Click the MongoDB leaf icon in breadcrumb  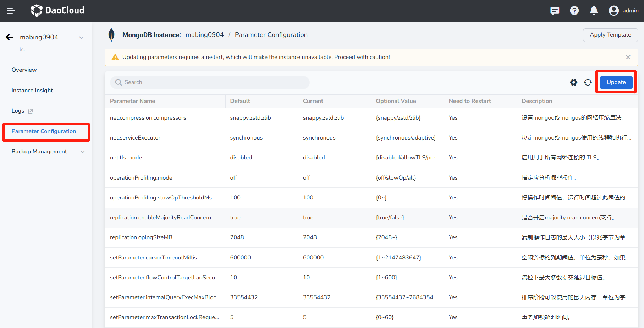click(112, 35)
